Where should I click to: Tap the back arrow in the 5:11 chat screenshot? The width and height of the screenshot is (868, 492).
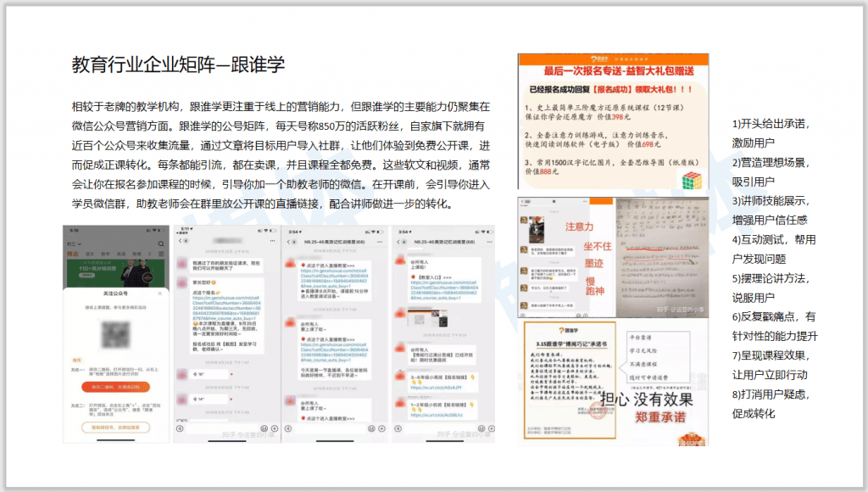pyautogui.click(x=180, y=241)
